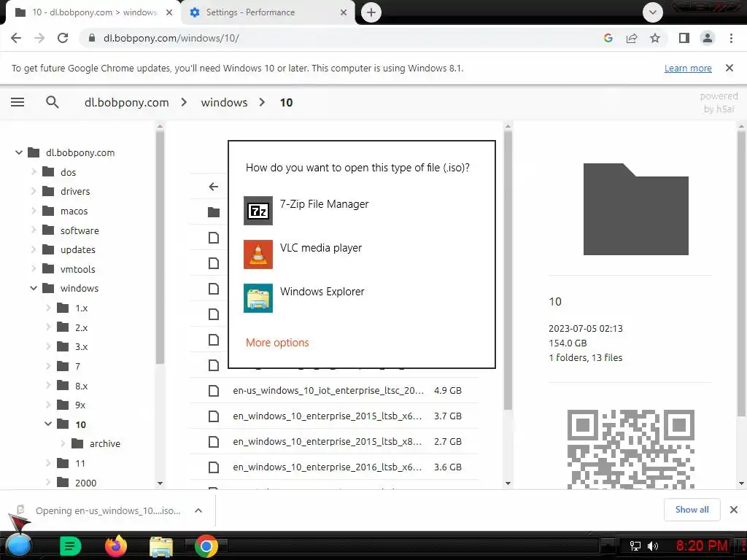Image resolution: width=747 pixels, height=560 pixels.
Task: Switch to the dl.bobpony.com tab
Action: point(93,12)
